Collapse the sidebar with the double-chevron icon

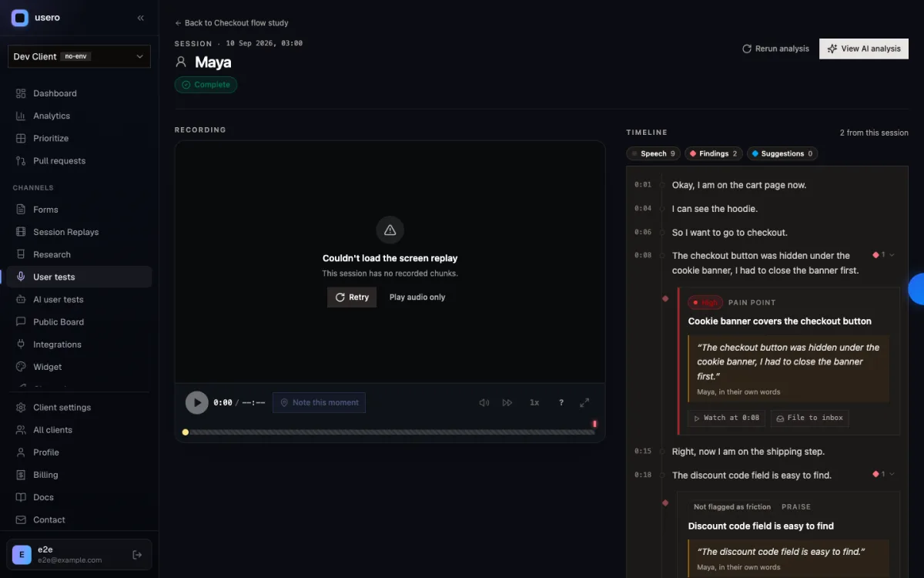[x=140, y=18]
